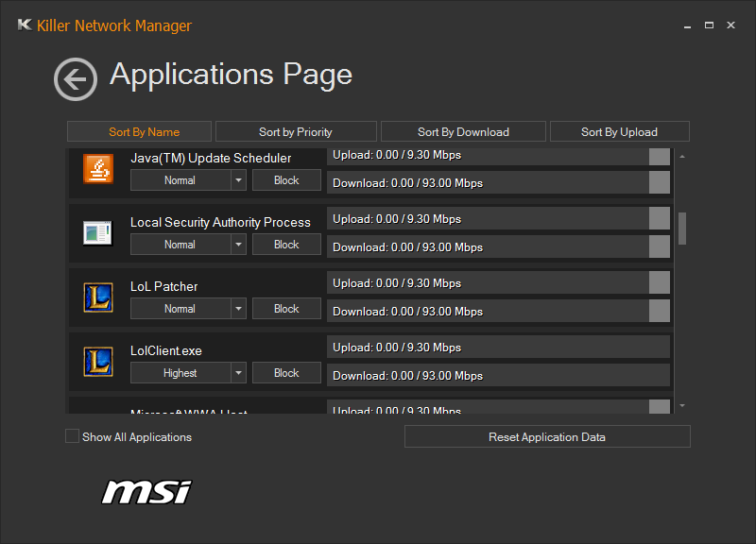This screenshot has height=544, width=756.
Task: Select the LoL Patcher name text
Action: [x=163, y=287]
